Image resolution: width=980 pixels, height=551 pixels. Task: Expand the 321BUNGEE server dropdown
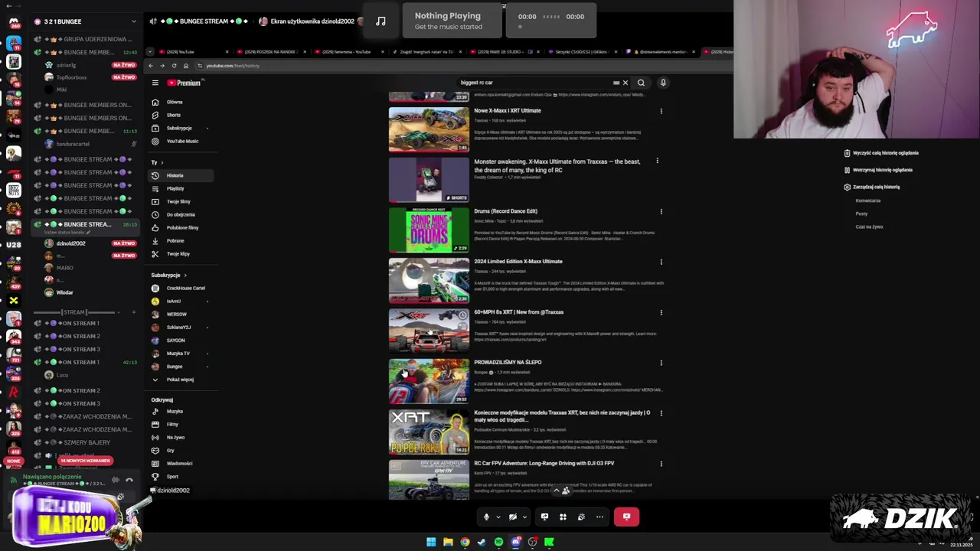pos(133,21)
